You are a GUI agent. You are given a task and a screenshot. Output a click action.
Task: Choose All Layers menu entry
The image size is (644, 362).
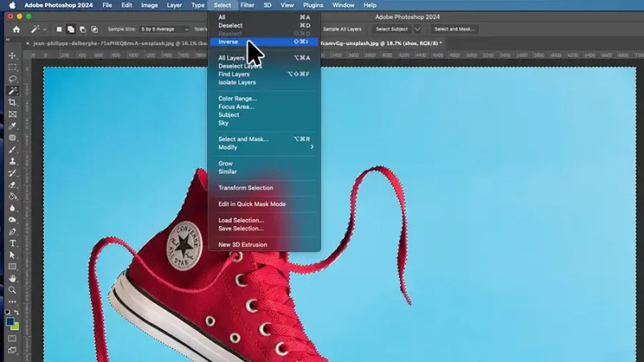(x=265, y=58)
